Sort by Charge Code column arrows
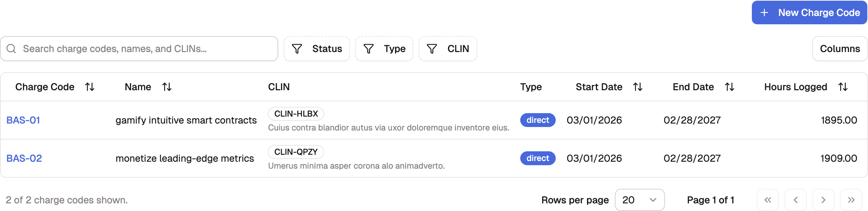 tap(90, 87)
